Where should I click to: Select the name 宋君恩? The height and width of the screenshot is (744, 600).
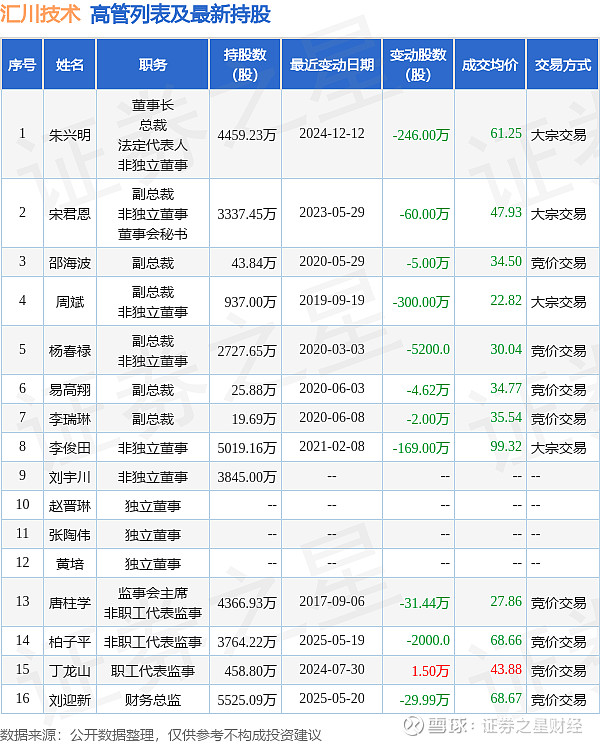click(70, 214)
